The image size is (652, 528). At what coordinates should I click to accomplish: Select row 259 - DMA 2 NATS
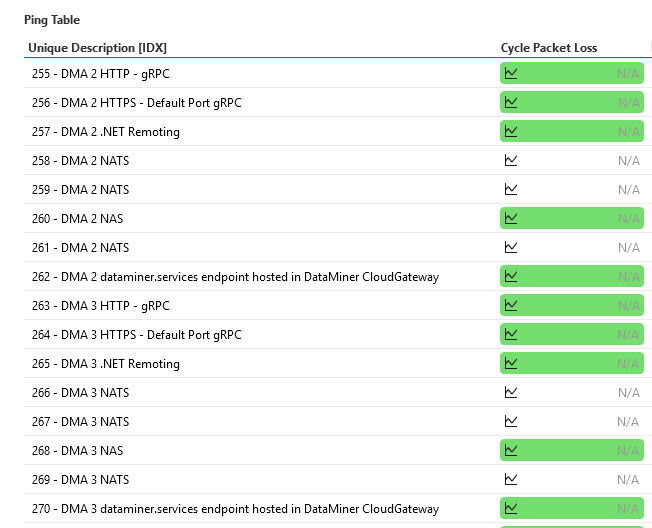click(80, 190)
